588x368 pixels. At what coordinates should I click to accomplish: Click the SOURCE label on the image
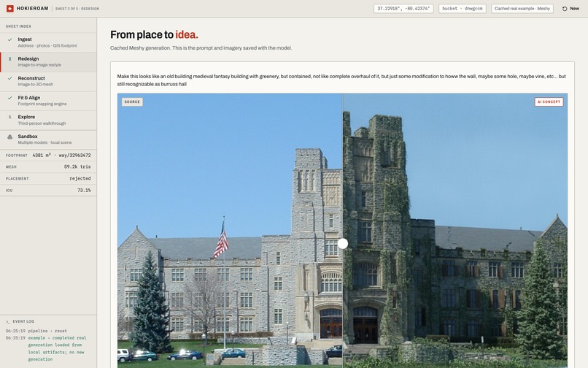click(132, 101)
